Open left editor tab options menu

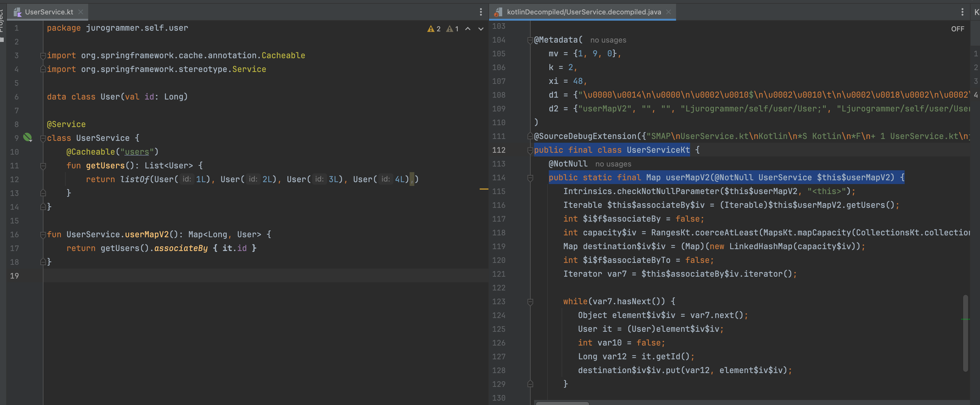point(481,12)
